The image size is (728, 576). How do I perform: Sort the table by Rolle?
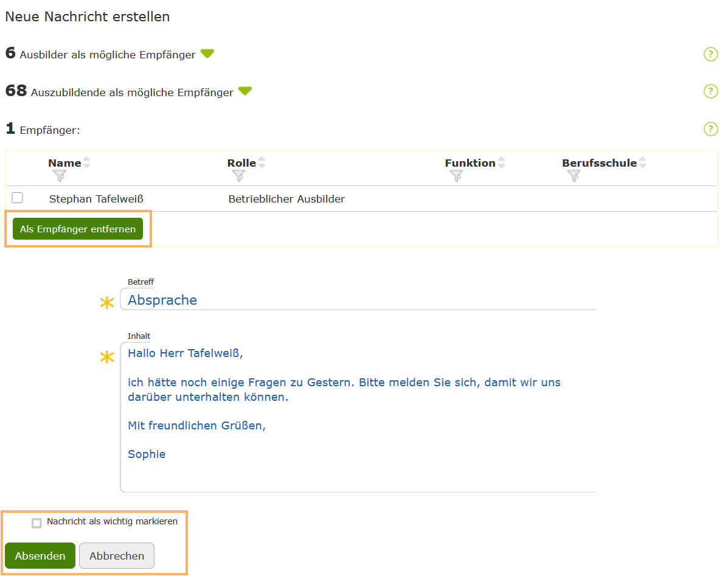tap(262, 162)
